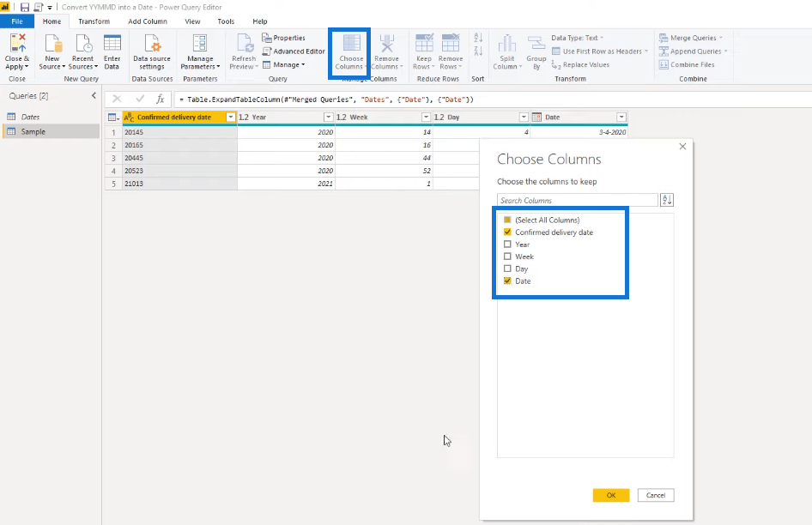Image resolution: width=812 pixels, height=525 pixels.
Task: Click the fx formula icon
Action: [x=160, y=99]
